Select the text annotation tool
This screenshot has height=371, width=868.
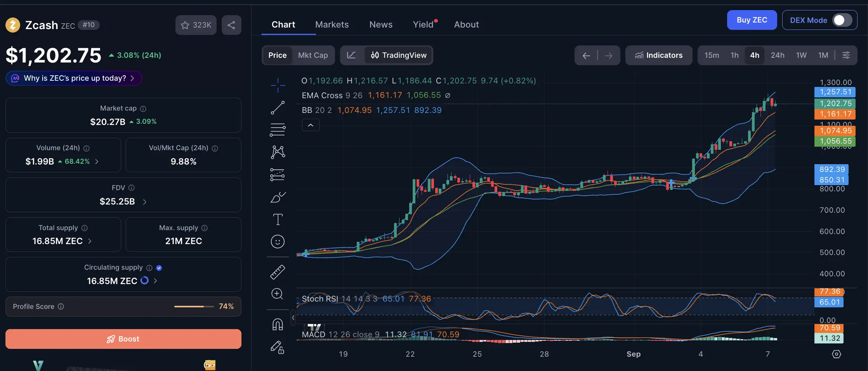pyautogui.click(x=278, y=220)
